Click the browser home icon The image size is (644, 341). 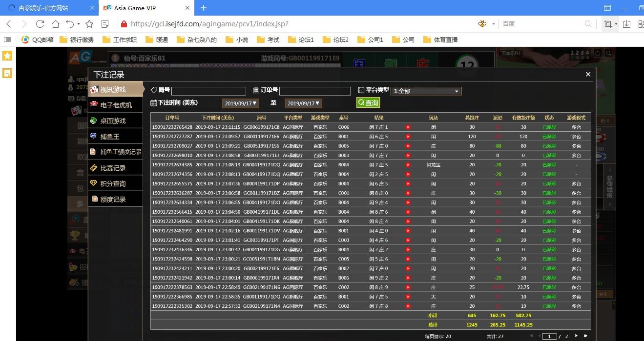tap(56, 24)
